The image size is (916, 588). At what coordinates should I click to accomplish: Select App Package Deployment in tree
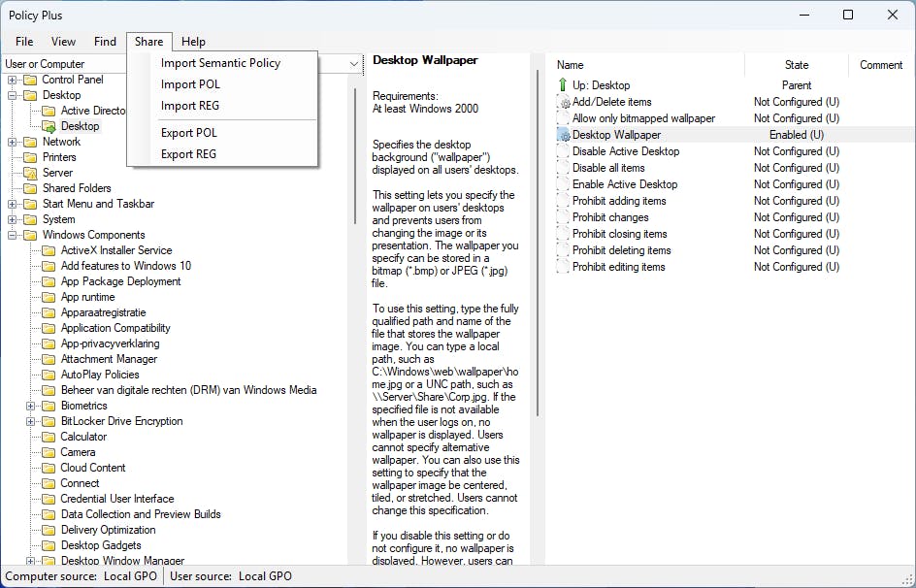click(120, 281)
